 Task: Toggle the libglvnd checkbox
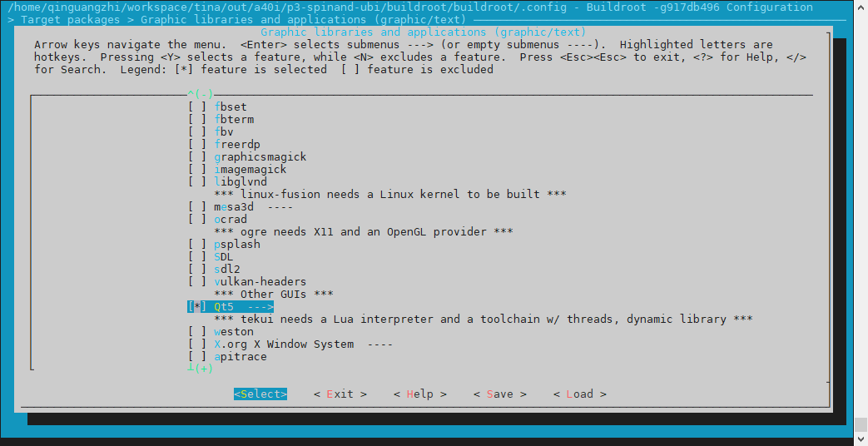(x=197, y=181)
